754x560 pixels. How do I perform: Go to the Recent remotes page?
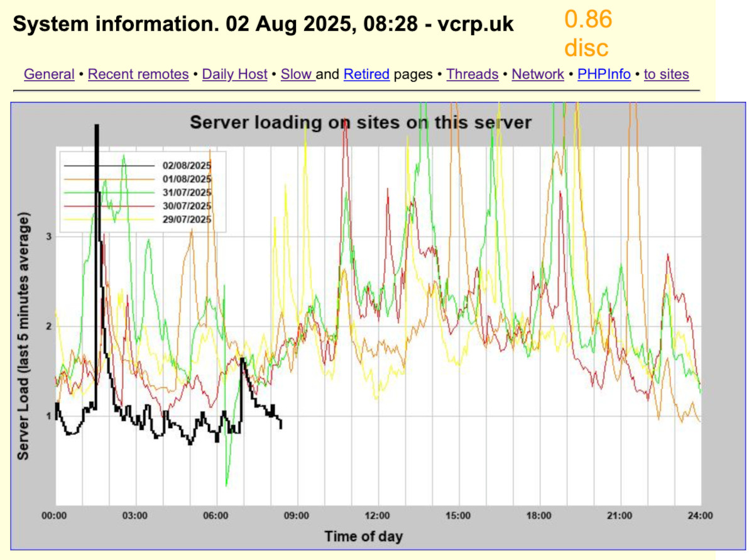138,74
